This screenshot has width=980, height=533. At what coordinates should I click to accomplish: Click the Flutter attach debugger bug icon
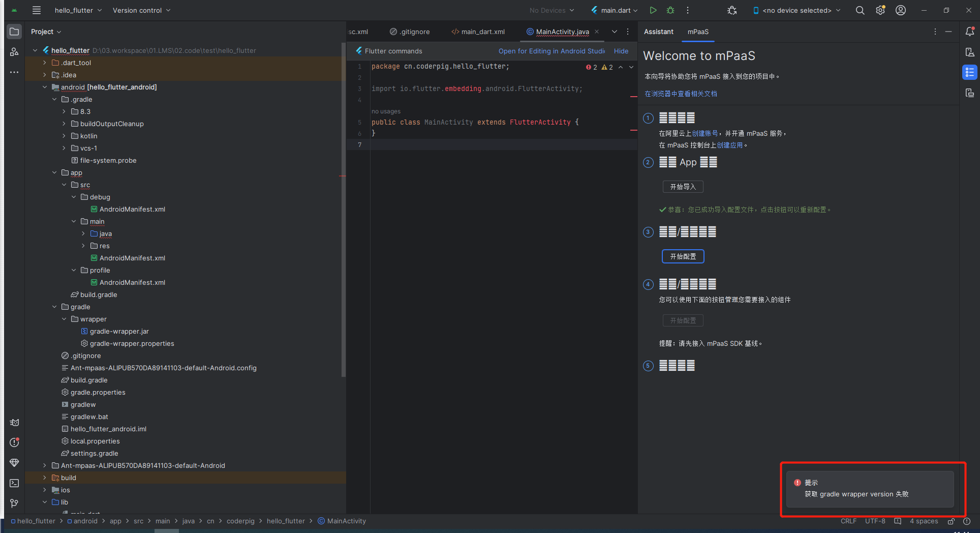(x=732, y=10)
